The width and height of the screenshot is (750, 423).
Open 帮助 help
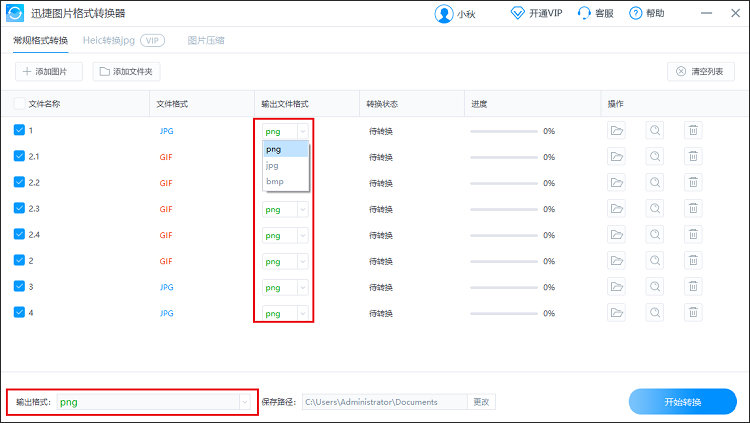pyautogui.click(x=647, y=13)
